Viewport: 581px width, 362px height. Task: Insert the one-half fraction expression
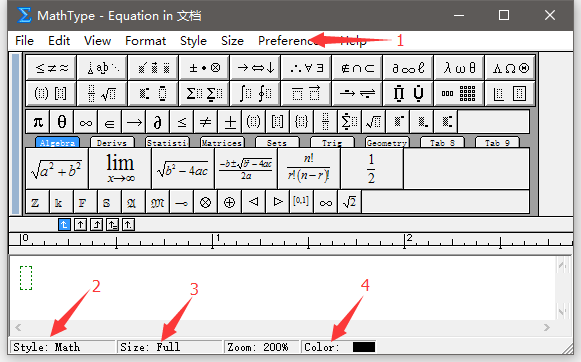372,169
